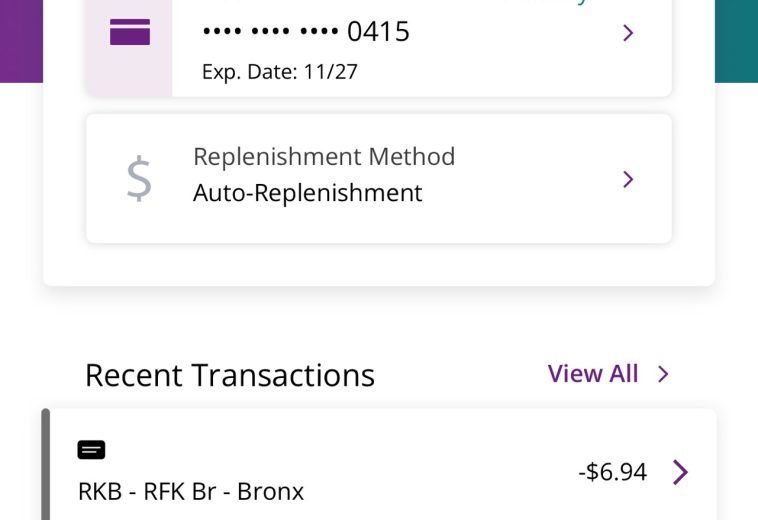Image resolution: width=758 pixels, height=520 pixels.
Task: Open the RKB - RFK Br - Bronx transaction
Action: coord(191,492)
